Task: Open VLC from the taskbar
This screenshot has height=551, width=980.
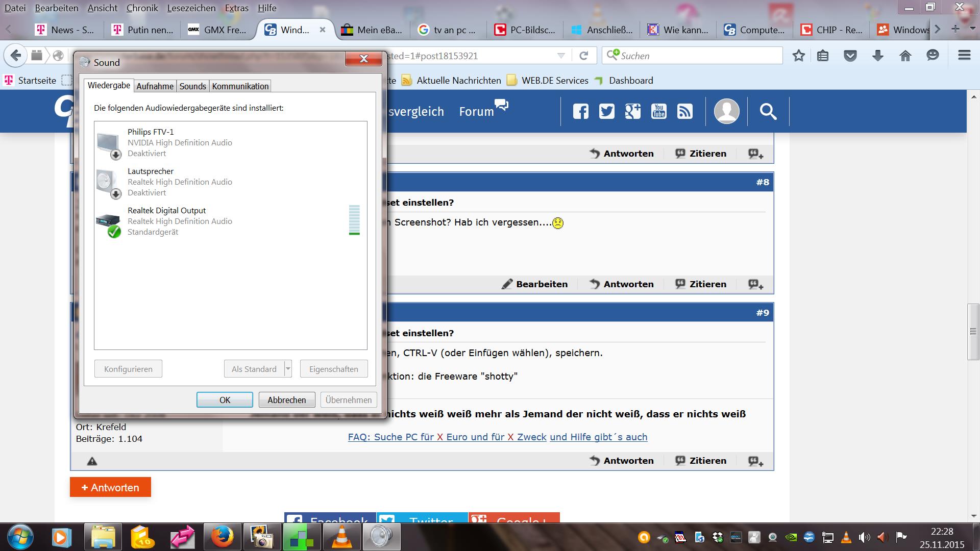Action: [x=341, y=537]
